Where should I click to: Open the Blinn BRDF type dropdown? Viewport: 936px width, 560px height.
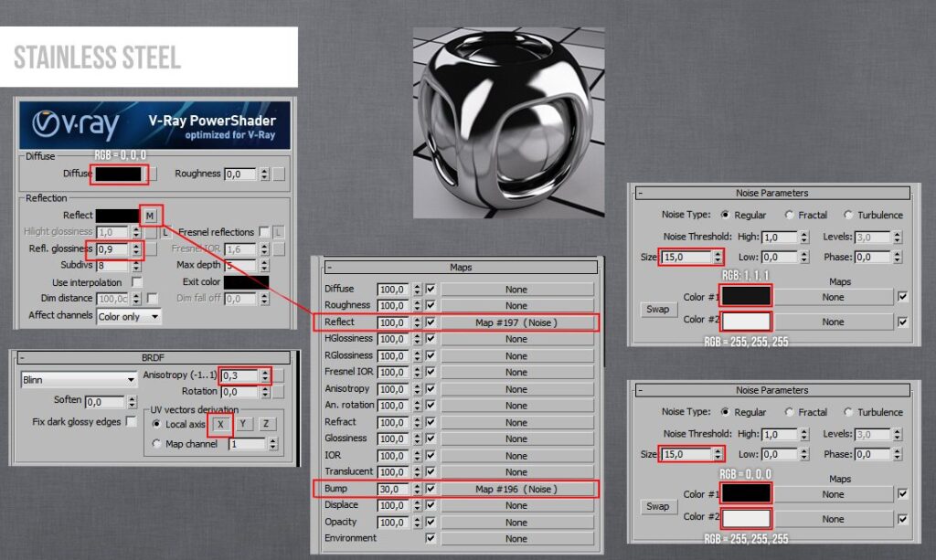[x=79, y=379]
